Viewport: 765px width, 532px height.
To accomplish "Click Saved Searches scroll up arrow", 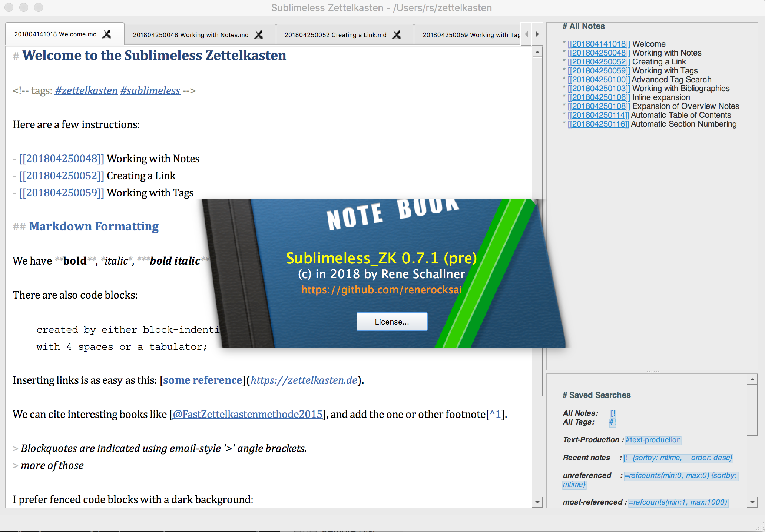I will coord(752,379).
